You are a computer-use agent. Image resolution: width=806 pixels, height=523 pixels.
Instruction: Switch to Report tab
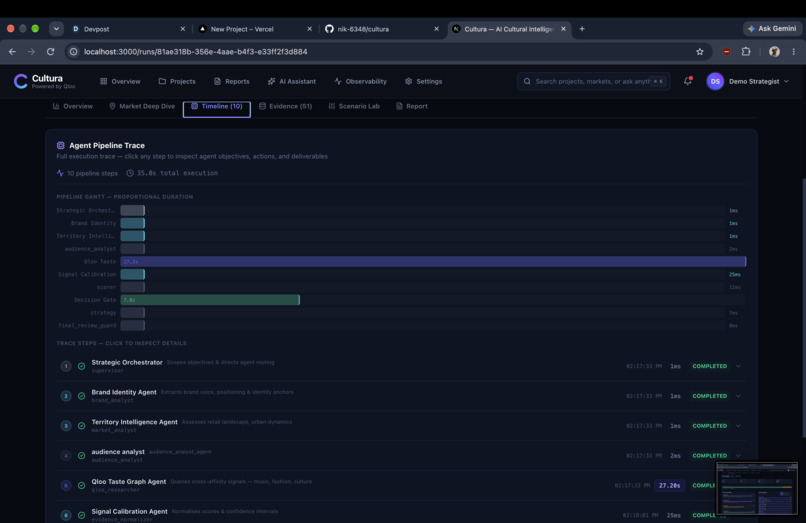pos(412,106)
